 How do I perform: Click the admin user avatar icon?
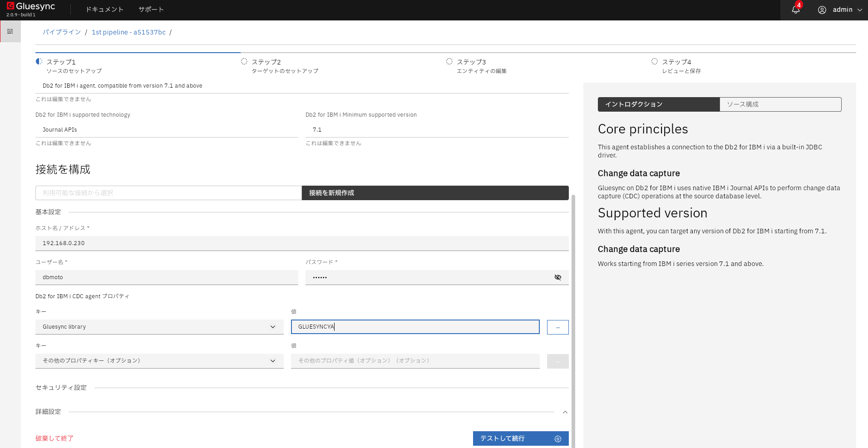point(822,10)
